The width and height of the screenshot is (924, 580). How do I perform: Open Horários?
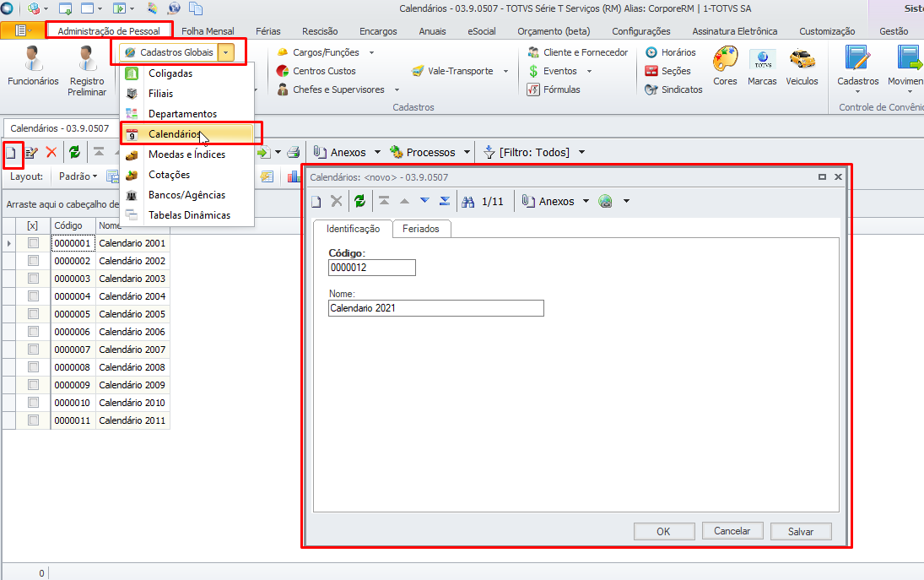click(x=671, y=52)
